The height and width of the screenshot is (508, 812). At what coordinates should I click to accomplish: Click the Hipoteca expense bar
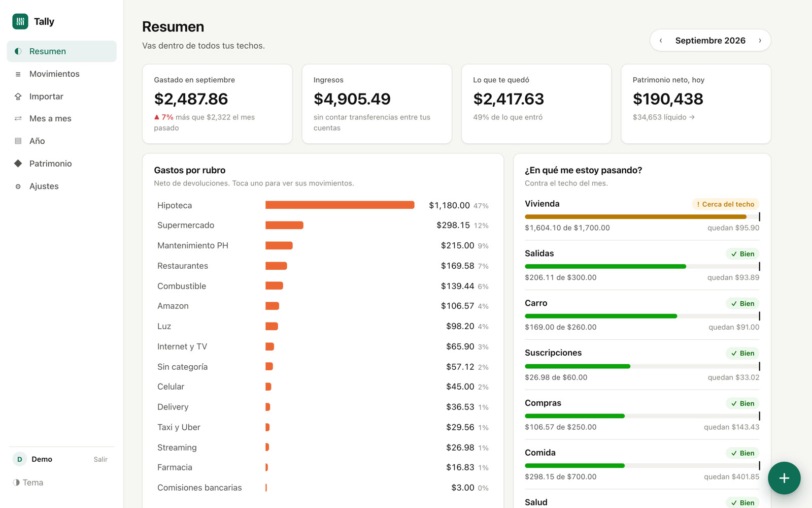[x=340, y=205]
